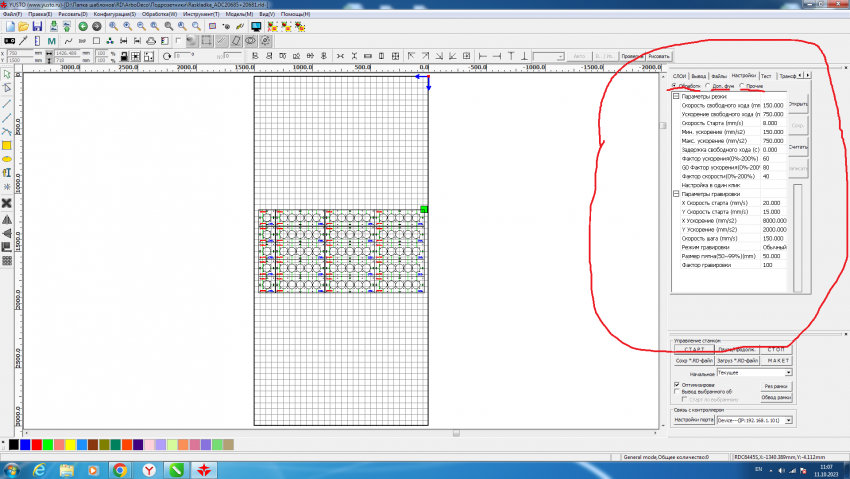Open the Обработка menu
Image resolution: width=850 pixels, height=479 pixels.
tap(160, 15)
